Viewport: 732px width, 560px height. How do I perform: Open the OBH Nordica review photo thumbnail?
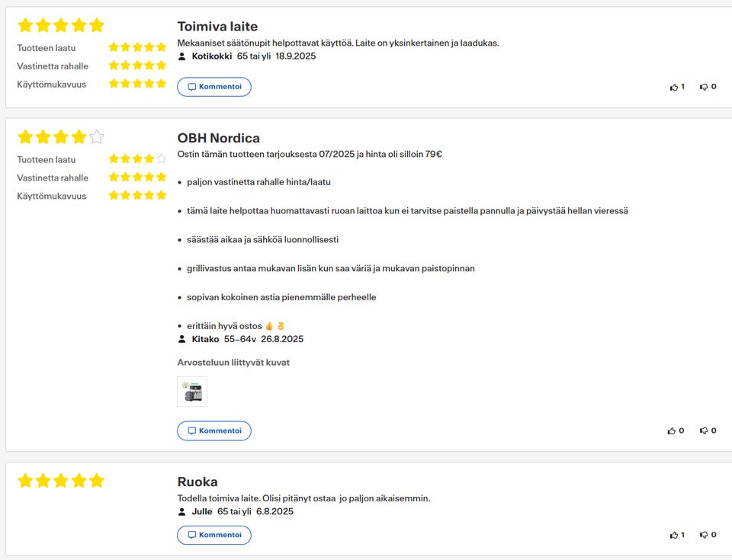[x=192, y=392]
